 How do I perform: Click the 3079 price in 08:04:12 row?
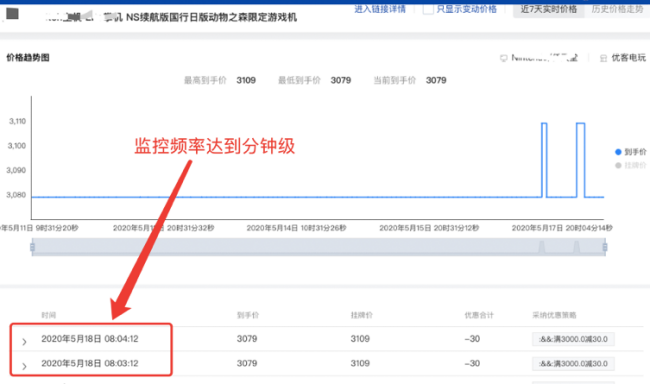(247, 339)
